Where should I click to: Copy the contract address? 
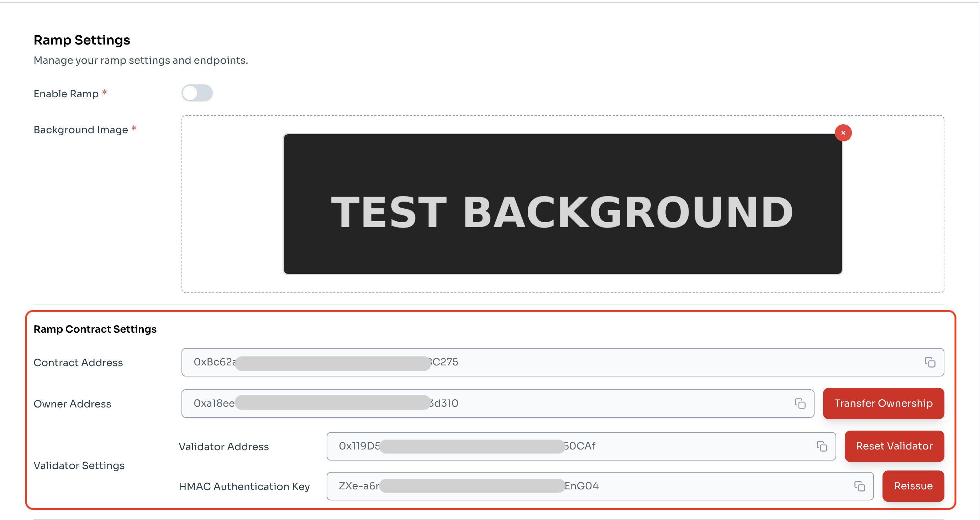coord(929,362)
